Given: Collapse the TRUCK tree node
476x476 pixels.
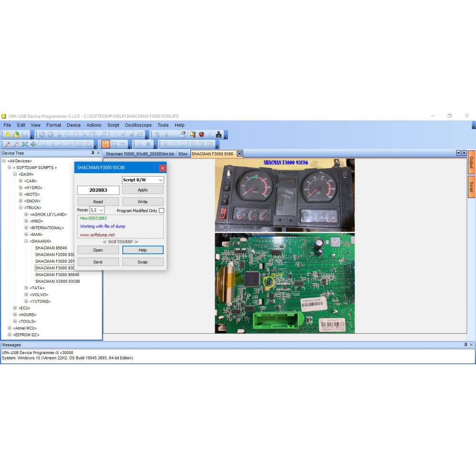Looking at the screenshot, I should coord(20,208).
